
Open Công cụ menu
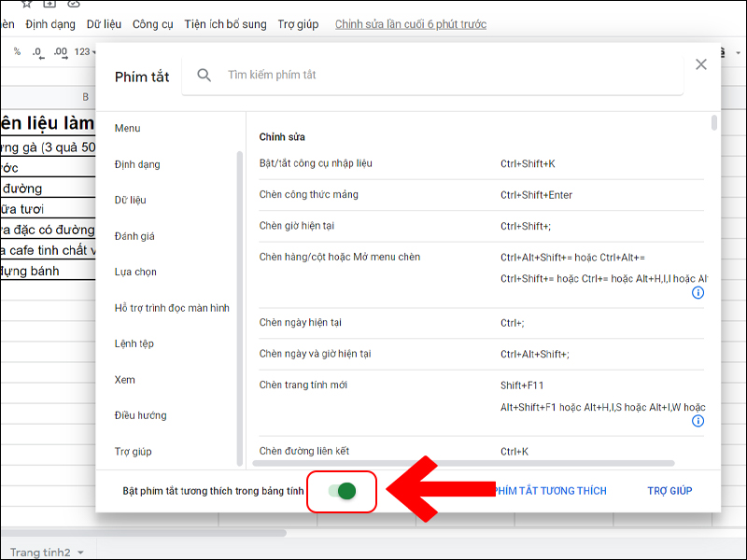click(152, 24)
